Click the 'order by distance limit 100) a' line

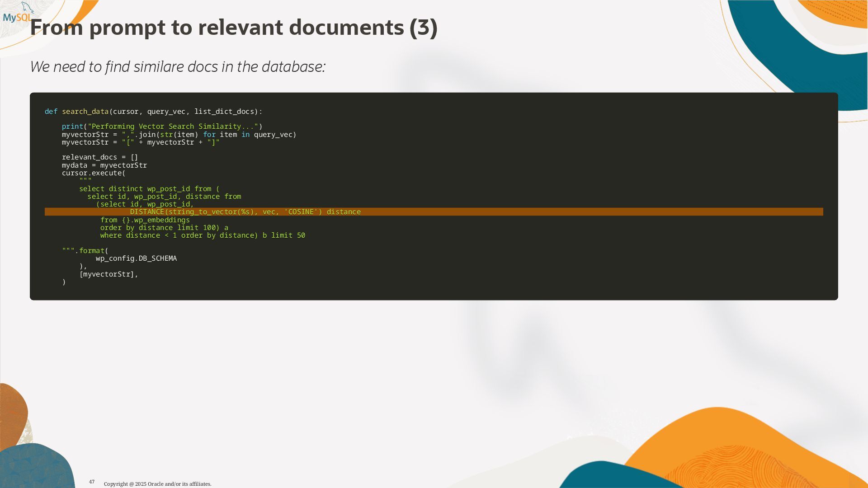pos(164,228)
